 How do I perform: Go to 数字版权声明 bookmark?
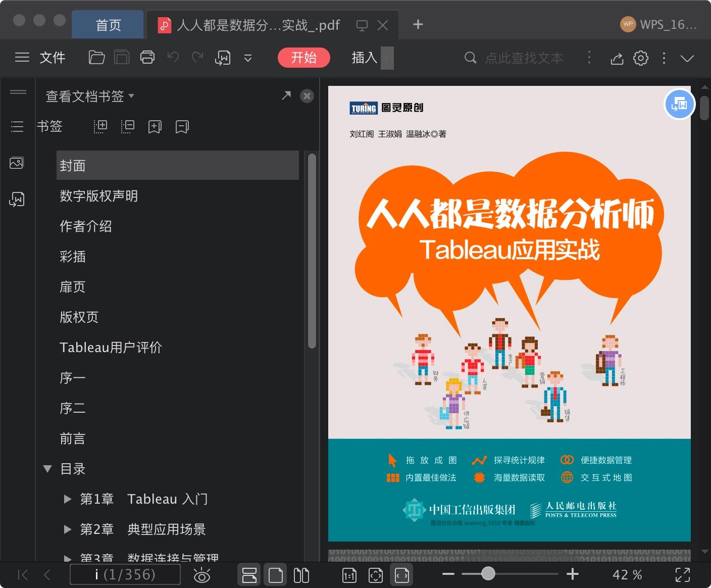[x=99, y=196]
